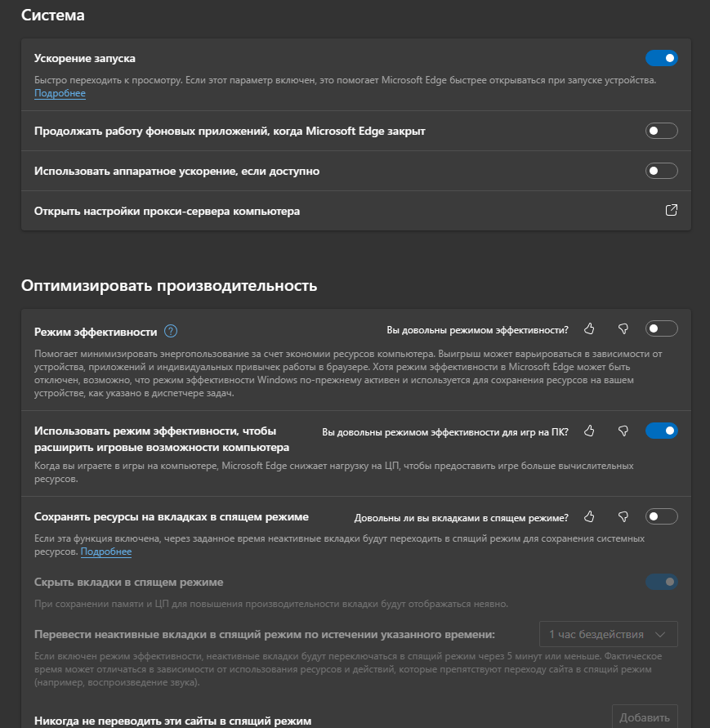The height and width of the screenshot is (728, 710).
Task: Open Открыть настройки прокси-сервера компьютера row
Action: point(167,211)
